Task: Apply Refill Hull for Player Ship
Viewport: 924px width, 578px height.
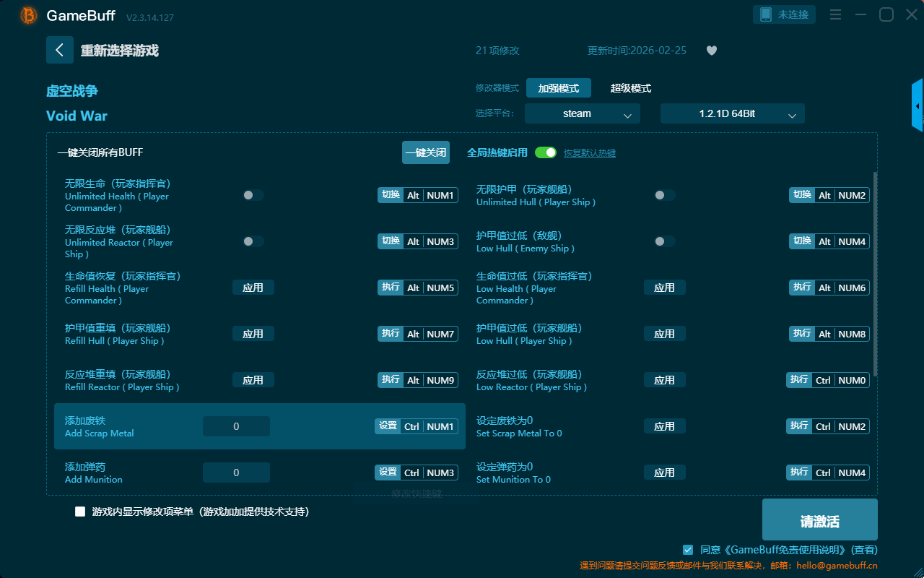Action: (x=253, y=334)
